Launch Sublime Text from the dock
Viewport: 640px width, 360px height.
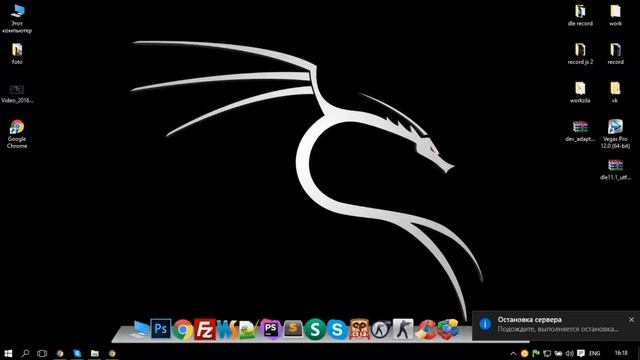[293, 329]
